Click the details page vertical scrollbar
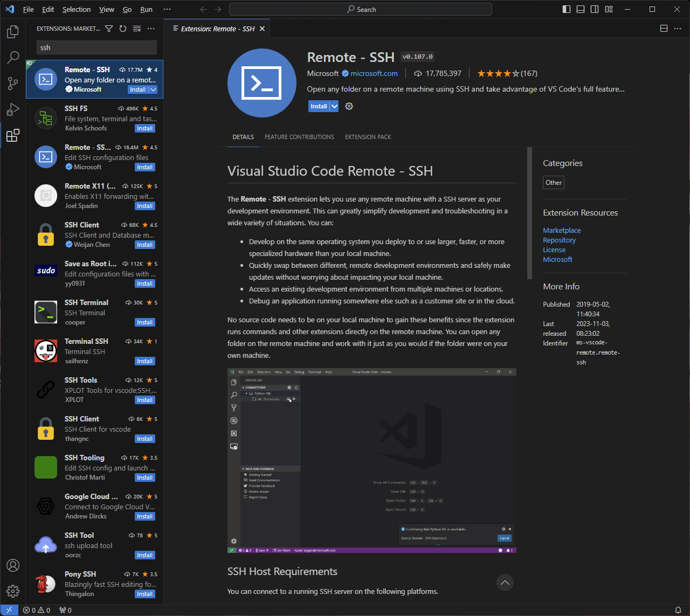The image size is (690, 616). [529, 213]
